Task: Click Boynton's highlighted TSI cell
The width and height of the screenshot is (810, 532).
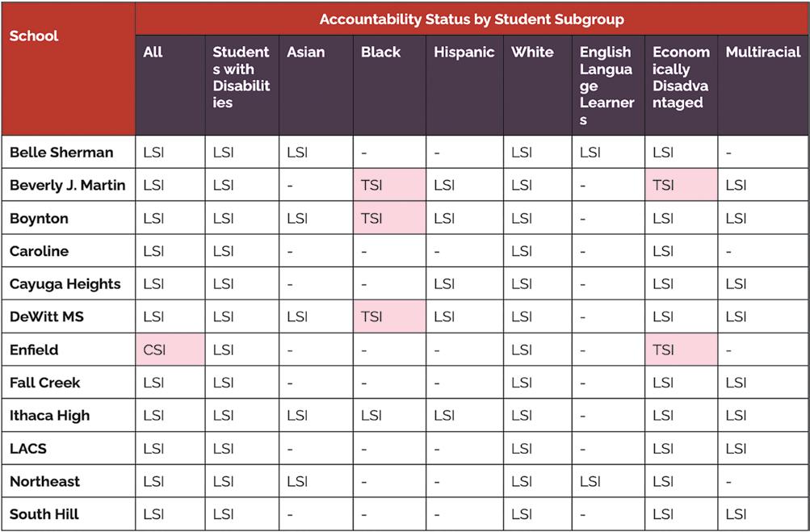Action: [x=389, y=218]
